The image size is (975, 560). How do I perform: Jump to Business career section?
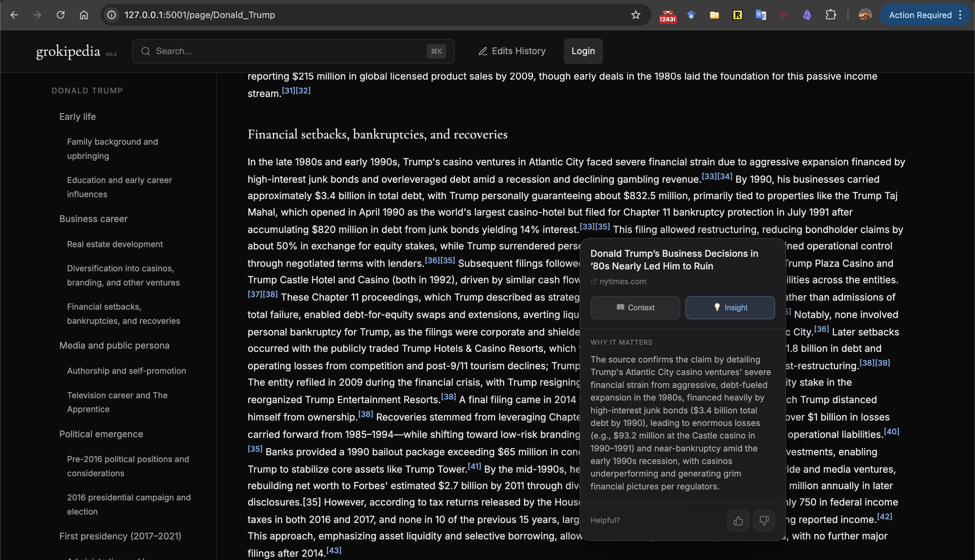point(93,219)
